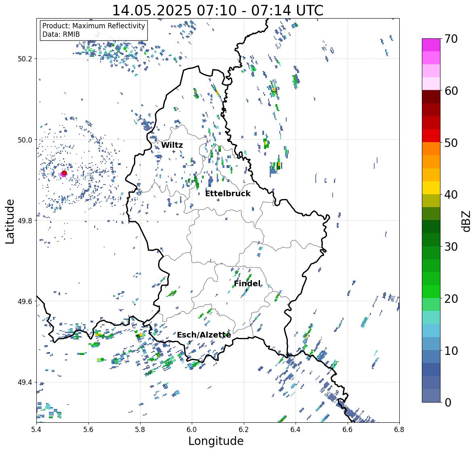Click the Latitude axis label
Screen dimensions: 476x451
point(10,222)
